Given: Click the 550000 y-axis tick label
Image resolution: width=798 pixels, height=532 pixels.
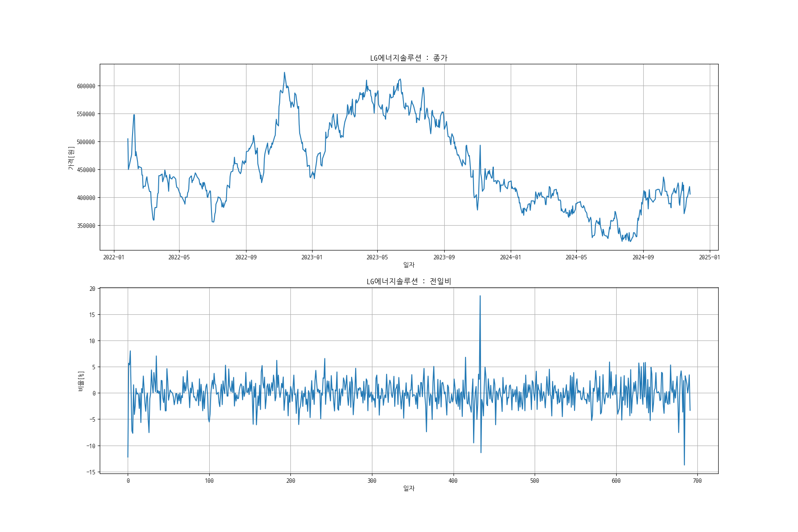Looking at the screenshot, I should 86,114.
